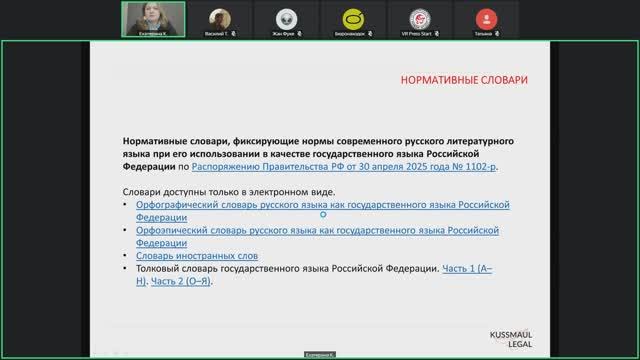Click Василий Т. participant avatar
The image size is (640, 360).
click(x=220, y=19)
